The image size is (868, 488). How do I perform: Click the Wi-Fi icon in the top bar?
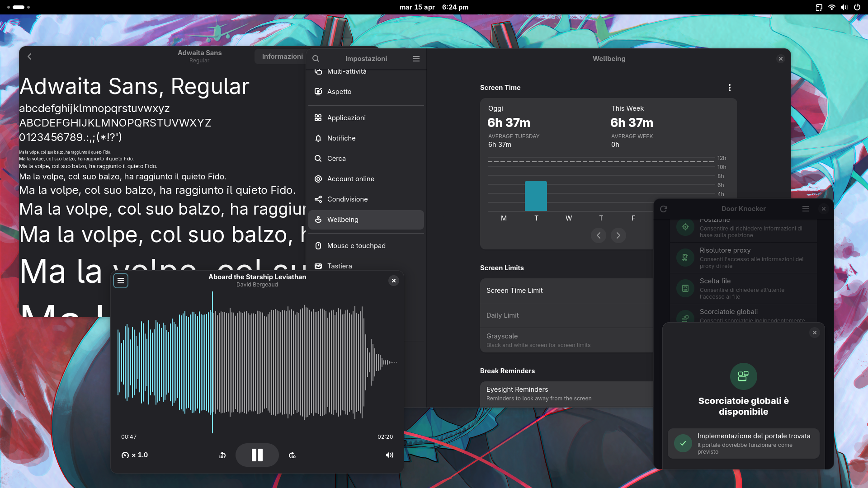pyautogui.click(x=831, y=7)
